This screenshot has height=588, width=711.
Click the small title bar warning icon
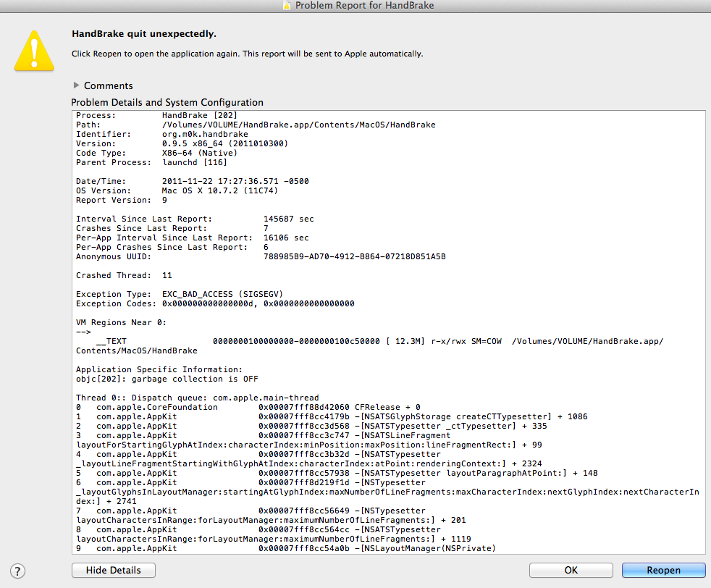(x=287, y=6)
